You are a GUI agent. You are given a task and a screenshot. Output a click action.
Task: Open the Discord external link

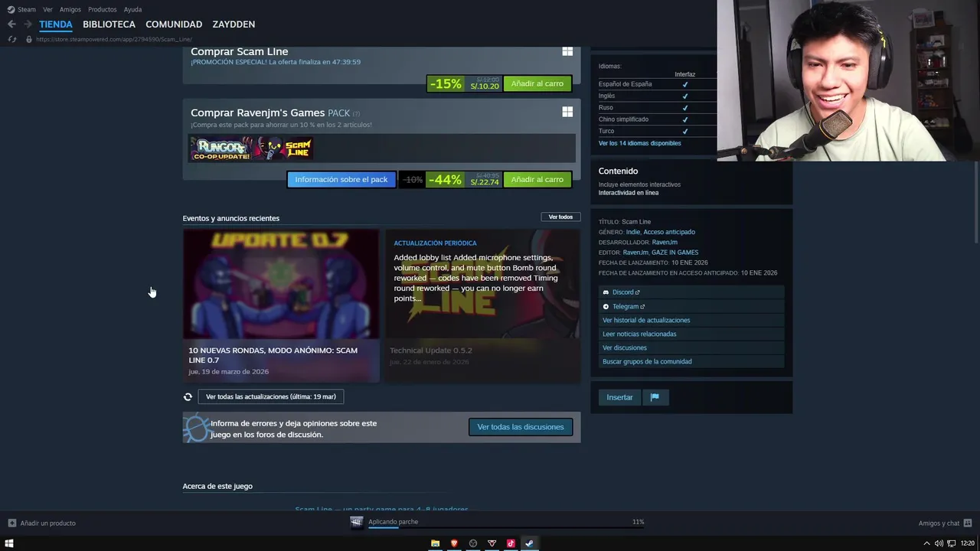626,292
